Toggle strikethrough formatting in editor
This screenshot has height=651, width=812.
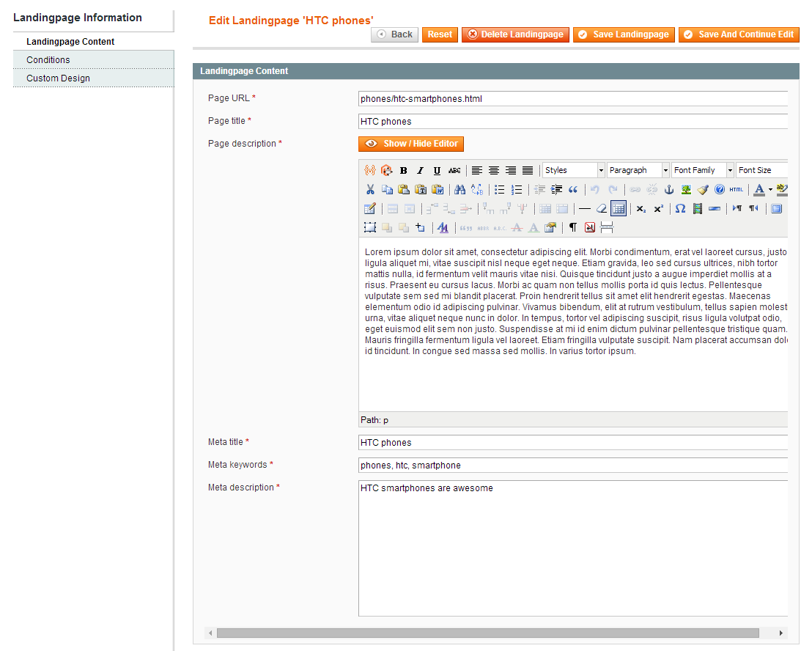coord(454,170)
